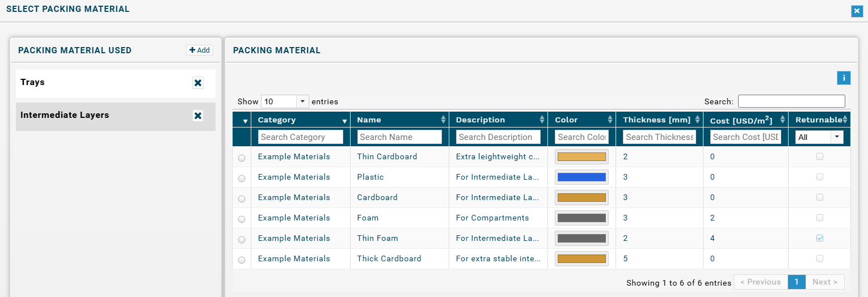Focus the Search Thickness filter field
Viewport: 868px width, 297px height.
click(x=659, y=137)
